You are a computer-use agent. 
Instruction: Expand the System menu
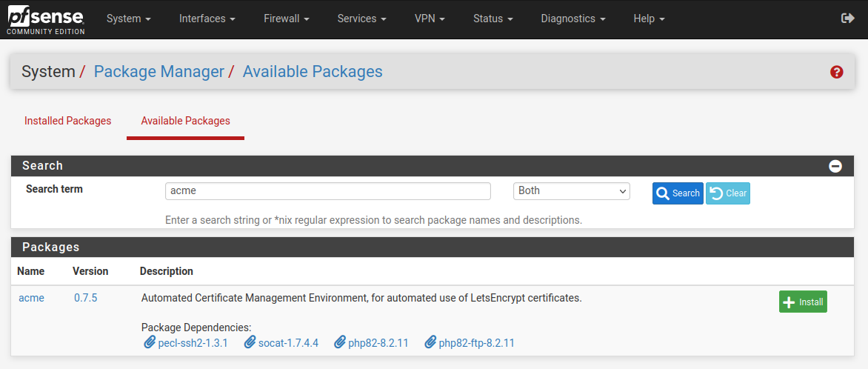click(x=129, y=19)
